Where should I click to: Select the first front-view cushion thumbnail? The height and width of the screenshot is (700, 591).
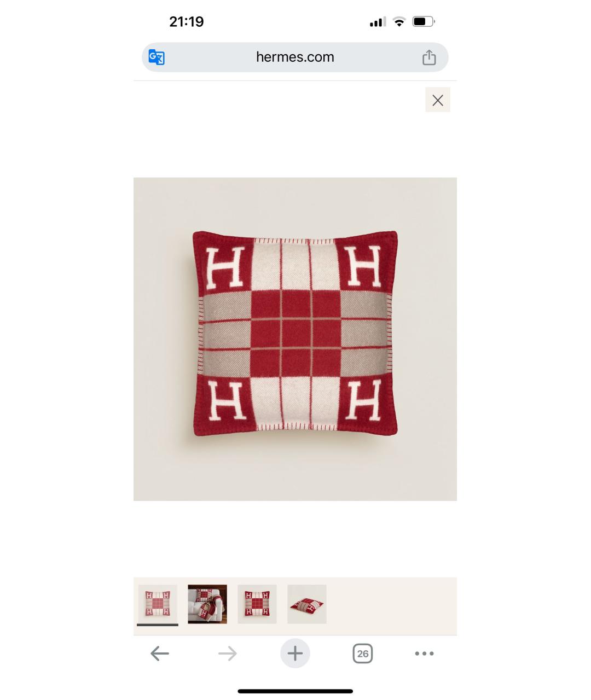click(158, 604)
